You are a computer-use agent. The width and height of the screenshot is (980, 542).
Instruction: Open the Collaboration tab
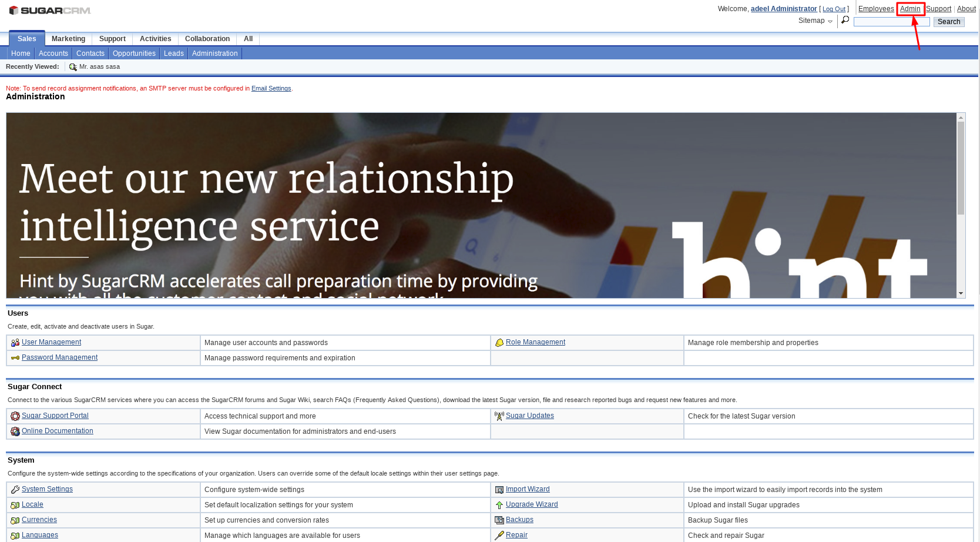coord(207,39)
